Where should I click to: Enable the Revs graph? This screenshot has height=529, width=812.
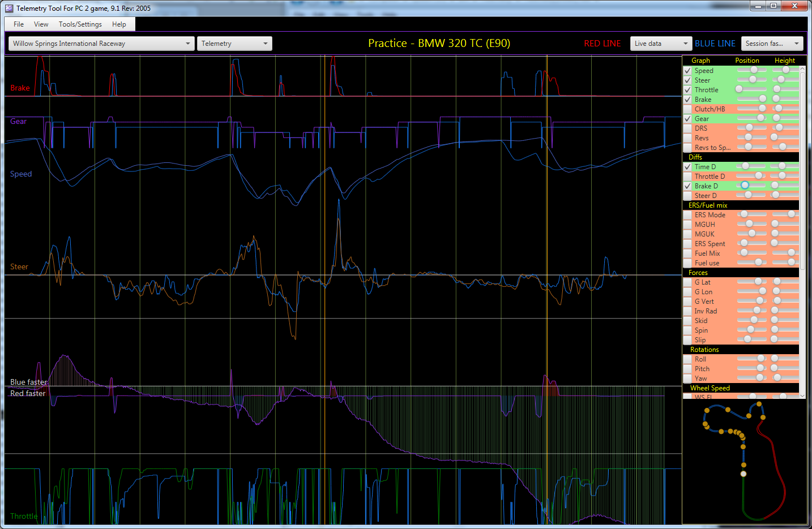pos(687,137)
